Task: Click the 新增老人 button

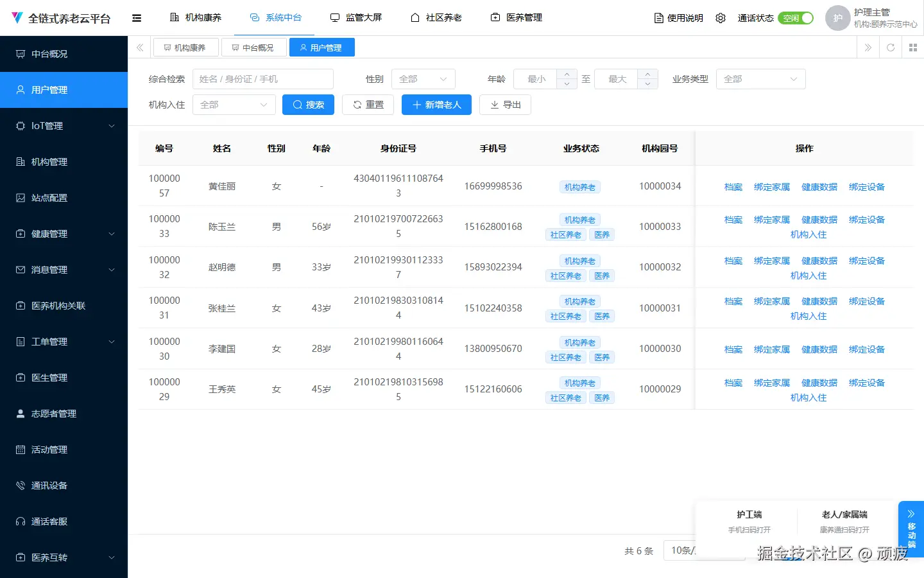Action: tap(436, 105)
